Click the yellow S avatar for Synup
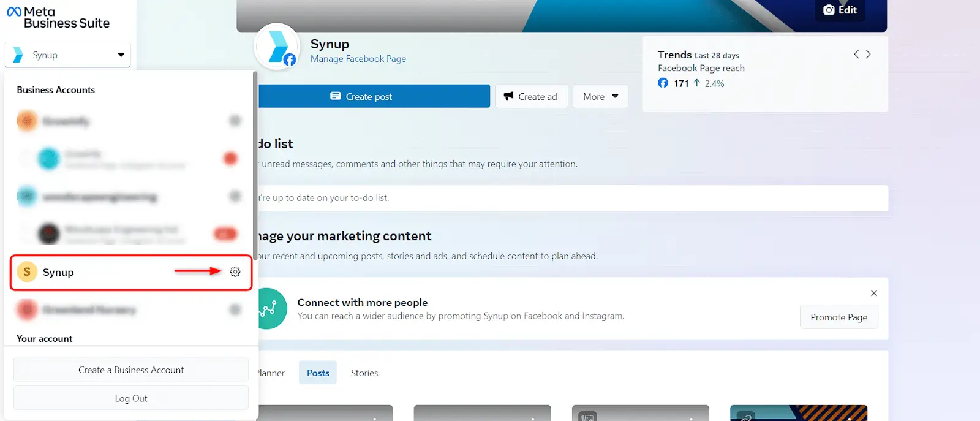The height and width of the screenshot is (421, 980). 27,271
